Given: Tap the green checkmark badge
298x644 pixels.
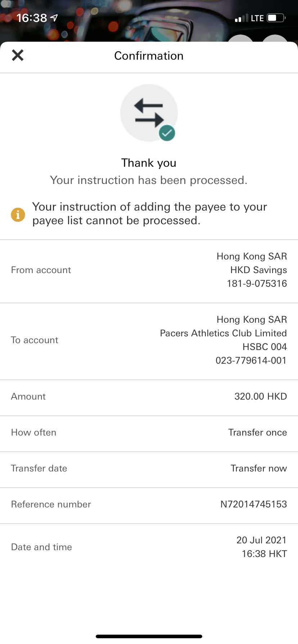Looking at the screenshot, I should coord(167,133).
